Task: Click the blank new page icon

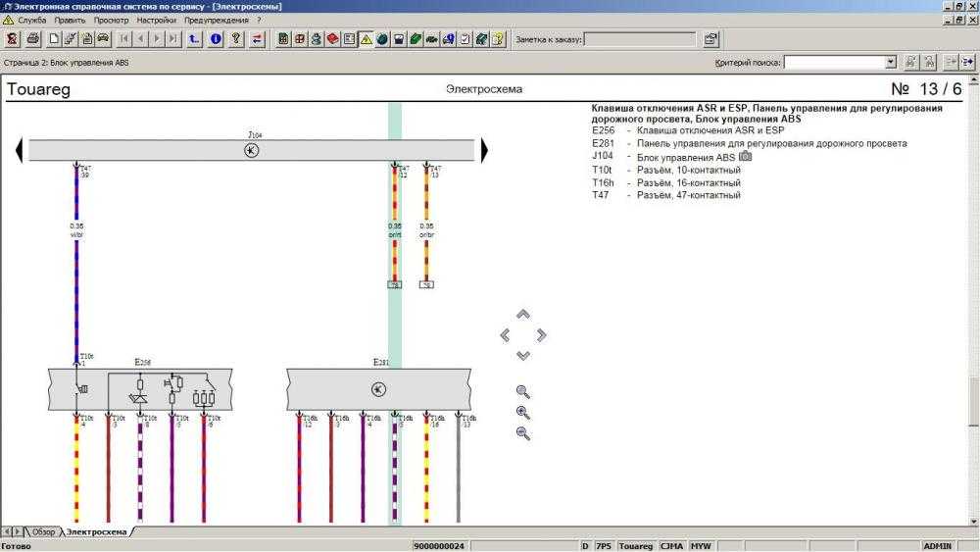Action: (54, 39)
